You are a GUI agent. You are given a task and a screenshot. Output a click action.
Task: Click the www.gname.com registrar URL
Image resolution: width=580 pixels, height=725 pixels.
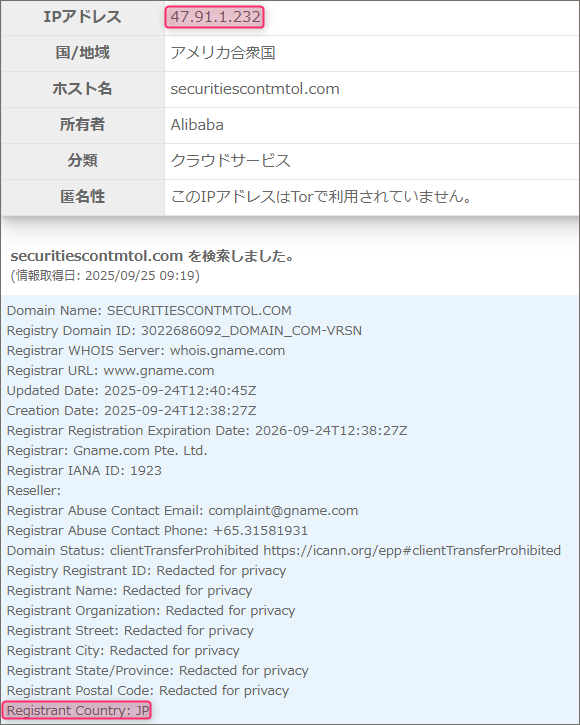click(x=159, y=370)
